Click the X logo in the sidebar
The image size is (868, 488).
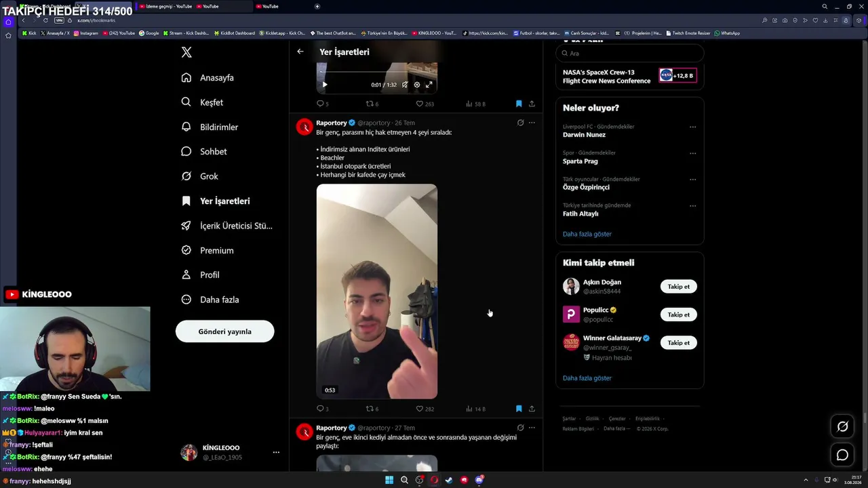point(186,52)
